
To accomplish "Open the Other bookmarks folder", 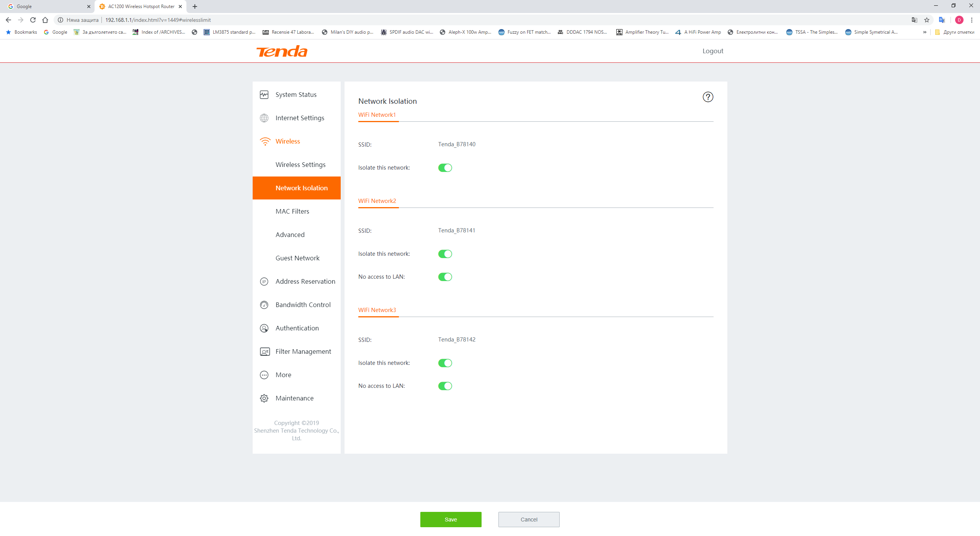I will pyautogui.click(x=955, y=32).
